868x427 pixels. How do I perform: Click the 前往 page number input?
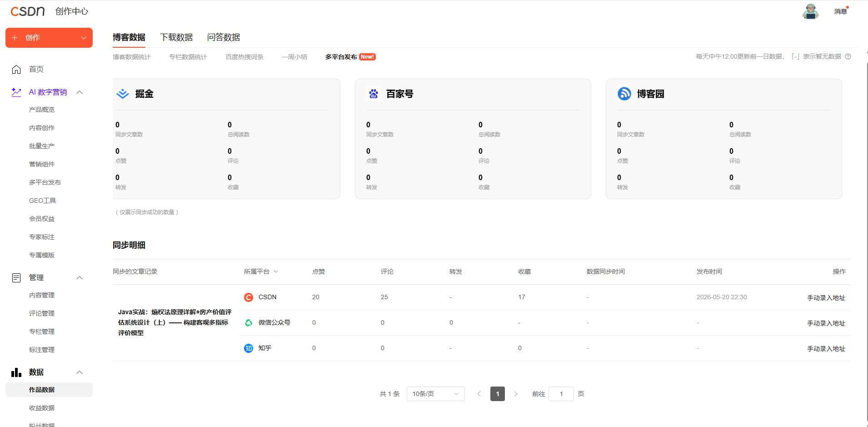coord(561,394)
